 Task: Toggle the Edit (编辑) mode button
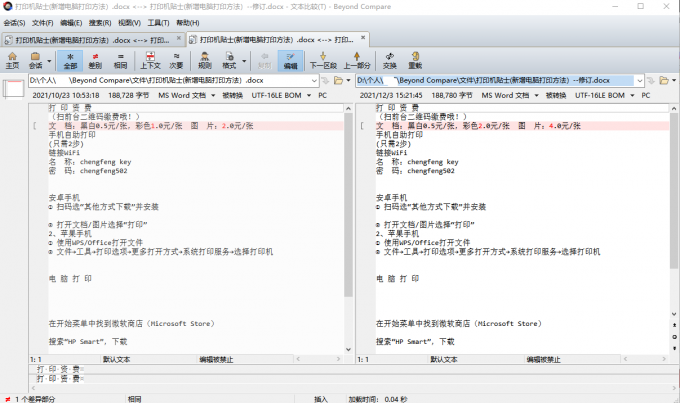pyautogui.click(x=290, y=60)
